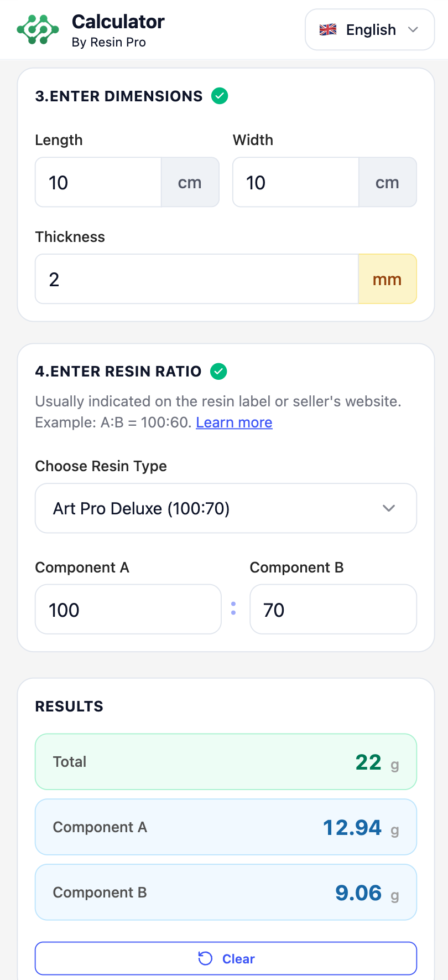Open the English language dropdown
The image size is (448, 980).
369,30
